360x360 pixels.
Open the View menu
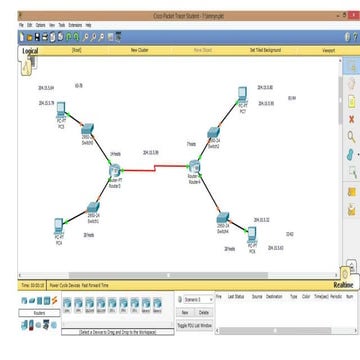pyautogui.click(x=52, y=25)
